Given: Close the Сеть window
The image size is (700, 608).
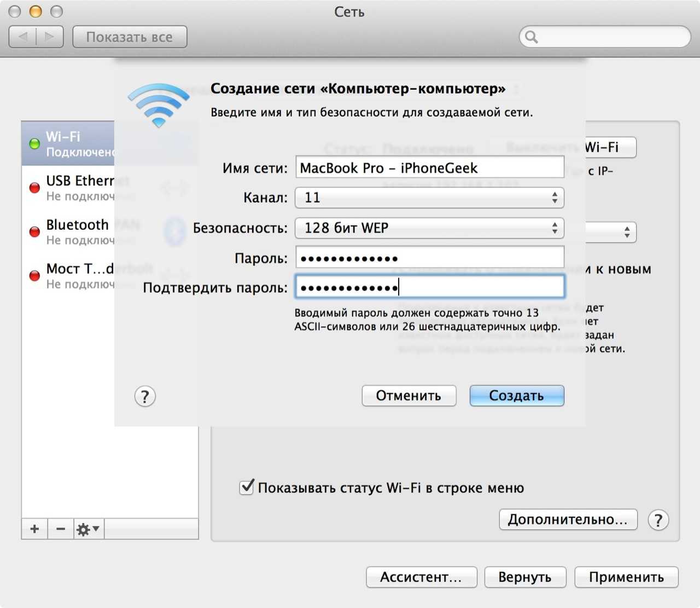Looking at the screenshot, I should coord(15,11).
